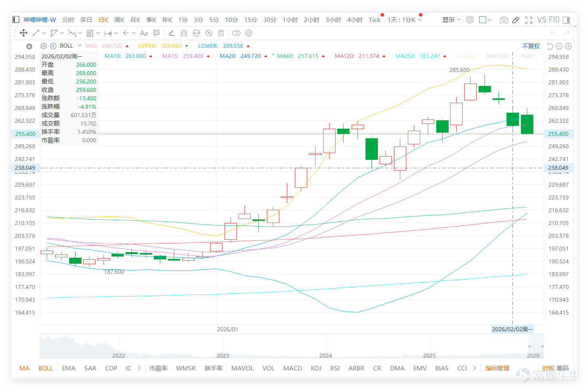Toggle drawing toolbar with top pencil icon
Image resolution: width=588 pixels, height=390 pixels.
click(516, 20)
